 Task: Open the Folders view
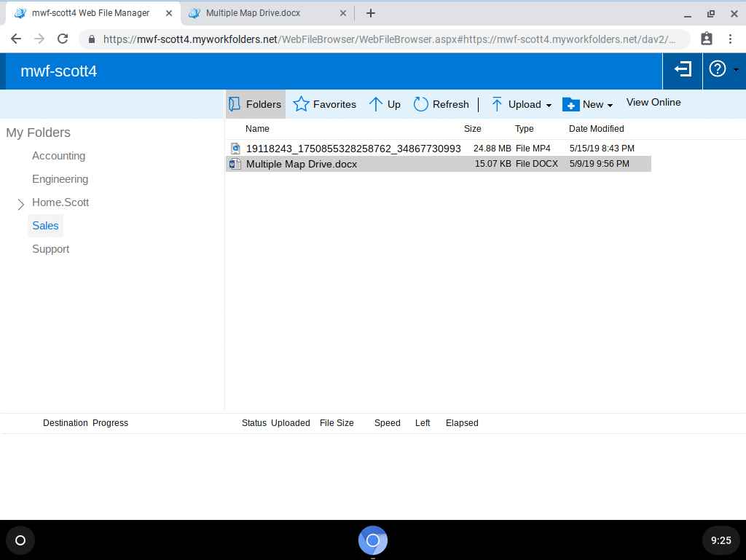[x=255, y=104]
